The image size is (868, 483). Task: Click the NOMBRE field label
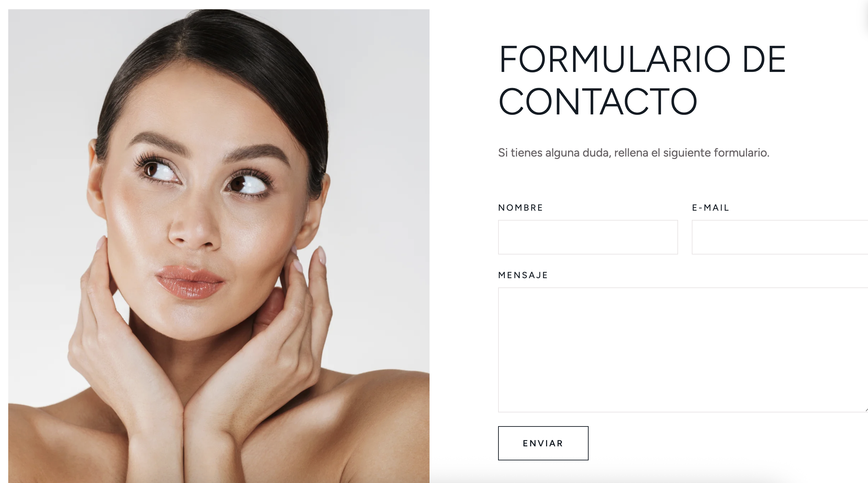tap(520, 208)
